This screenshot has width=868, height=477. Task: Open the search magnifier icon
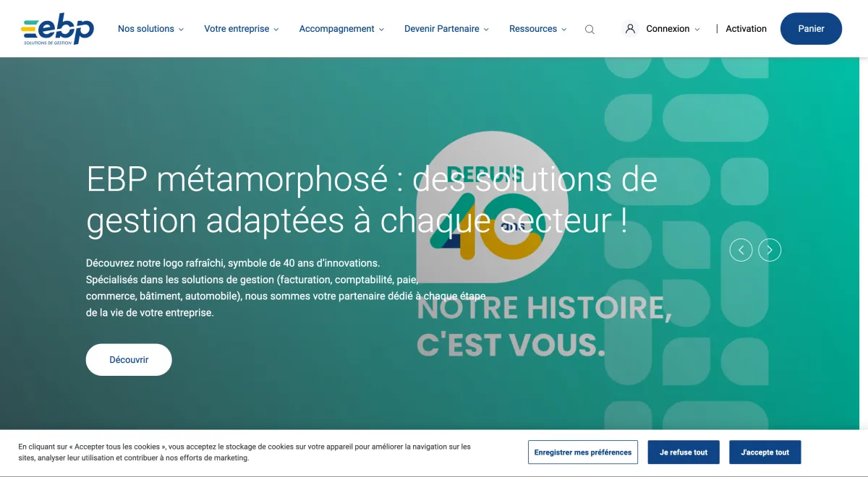pos(590,30)
